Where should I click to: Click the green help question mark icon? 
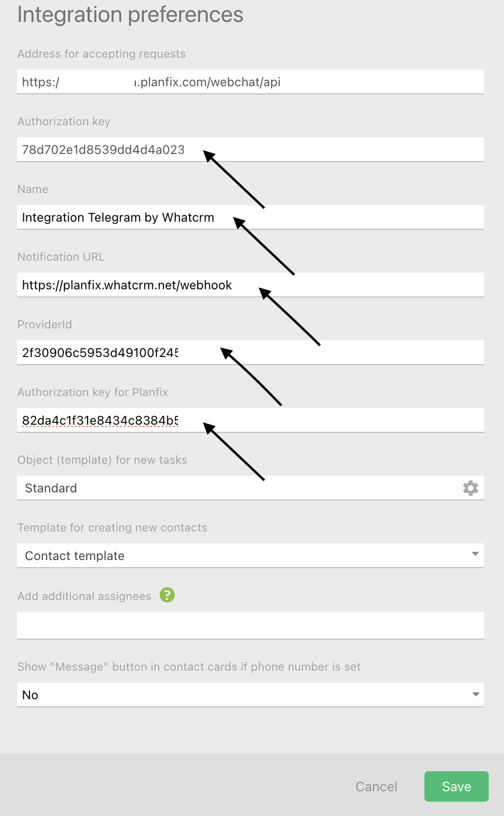click(167, 595)
